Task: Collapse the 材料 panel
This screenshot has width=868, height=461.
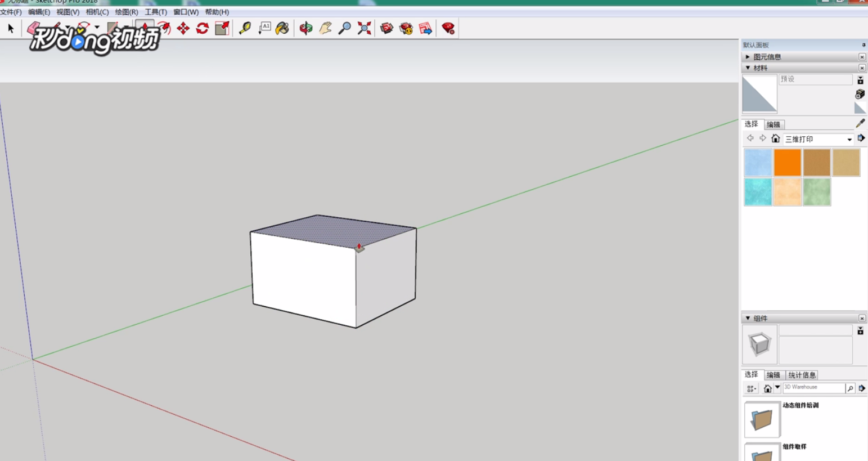Action: 748,68
